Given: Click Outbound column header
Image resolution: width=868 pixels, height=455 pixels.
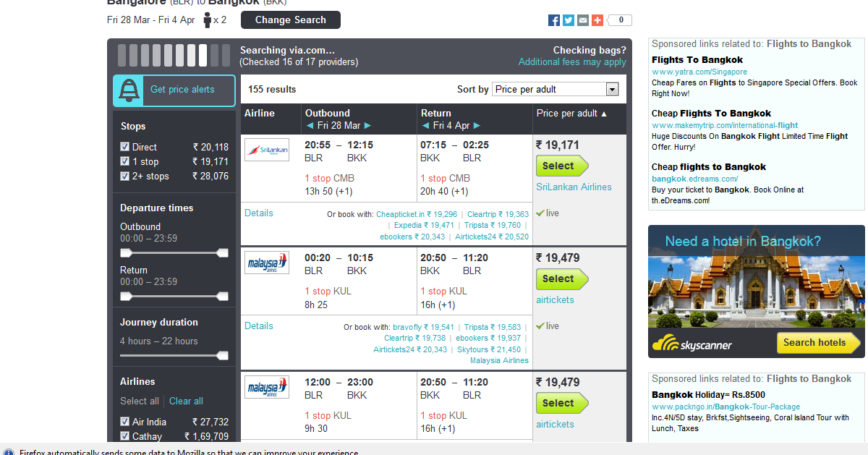Looking at the screenshot, I should (x=328, y=114).
